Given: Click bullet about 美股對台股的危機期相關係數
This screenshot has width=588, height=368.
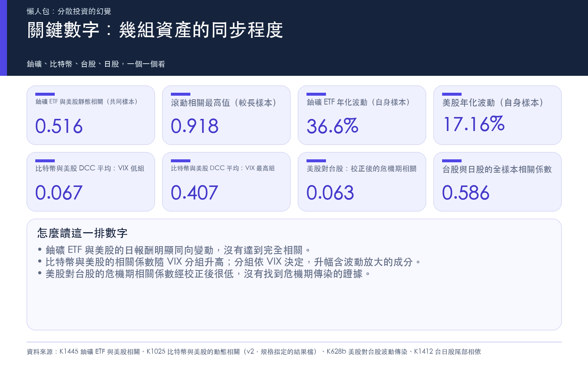Looking at the screenshot, I should (x=204, y=274).
